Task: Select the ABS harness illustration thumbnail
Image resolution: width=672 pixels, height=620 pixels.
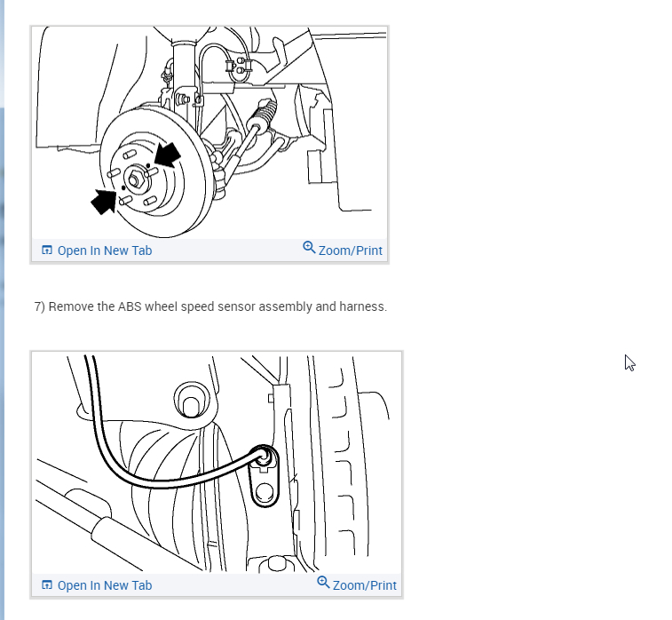Action: pos(217,463)
